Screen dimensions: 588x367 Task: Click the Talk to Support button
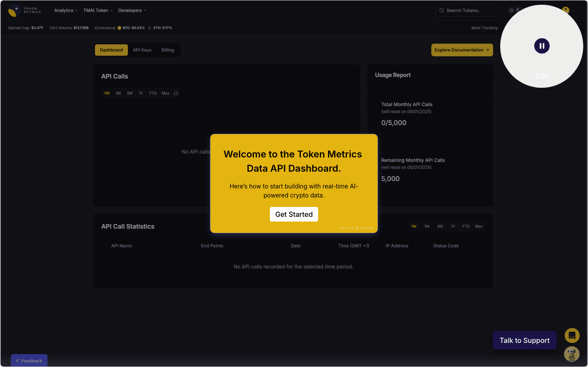point(525,340)
